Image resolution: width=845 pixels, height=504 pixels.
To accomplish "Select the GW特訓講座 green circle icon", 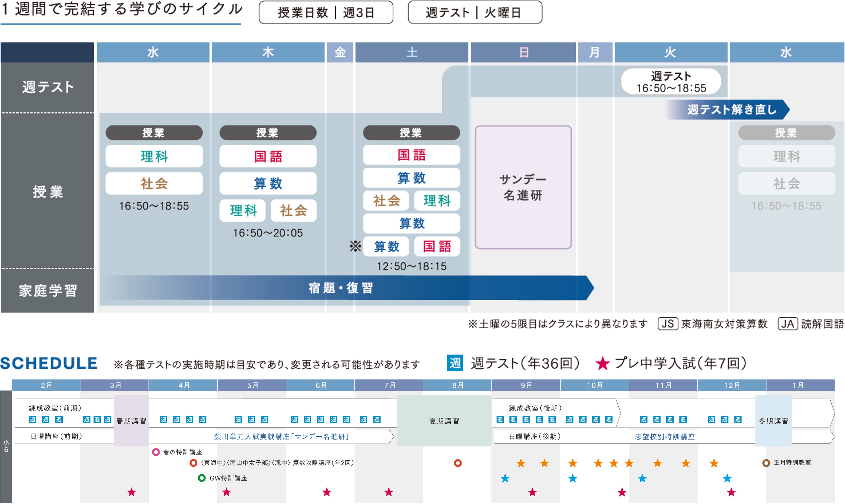I will [202, 478].
